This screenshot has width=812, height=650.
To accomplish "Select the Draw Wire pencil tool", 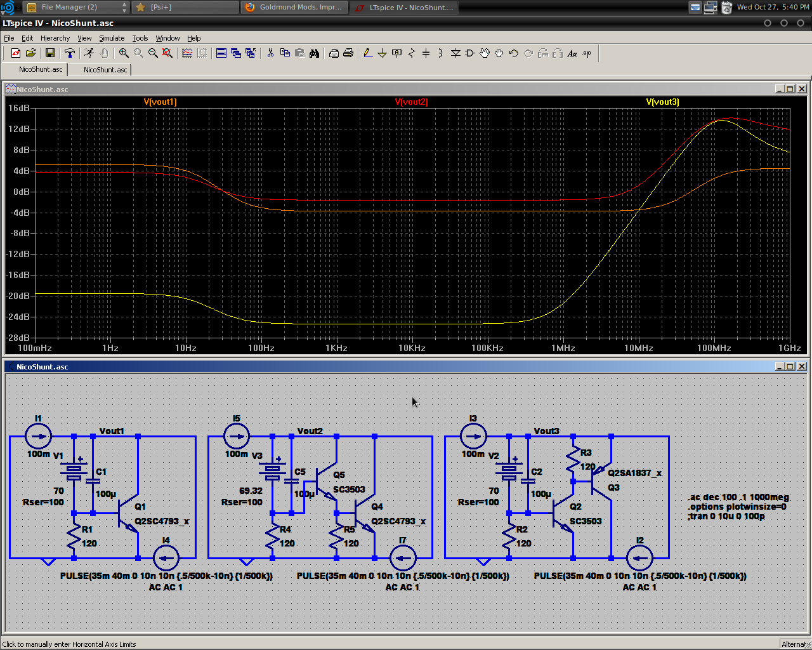I will pos(368,53).
